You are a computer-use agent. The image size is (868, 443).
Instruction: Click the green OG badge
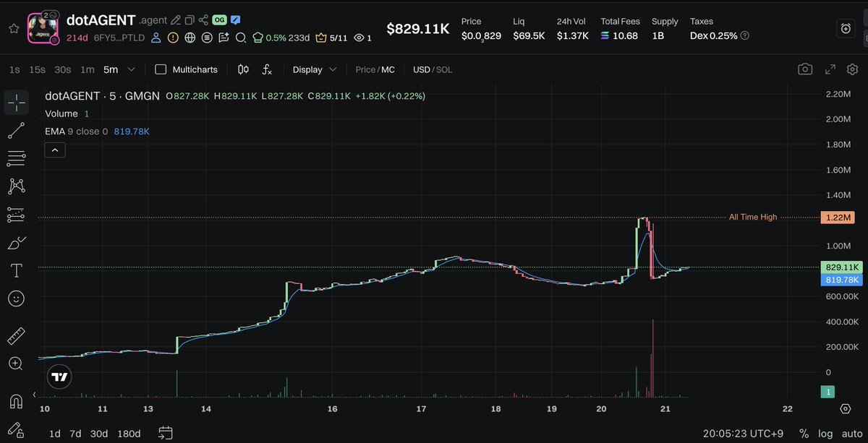220,20
